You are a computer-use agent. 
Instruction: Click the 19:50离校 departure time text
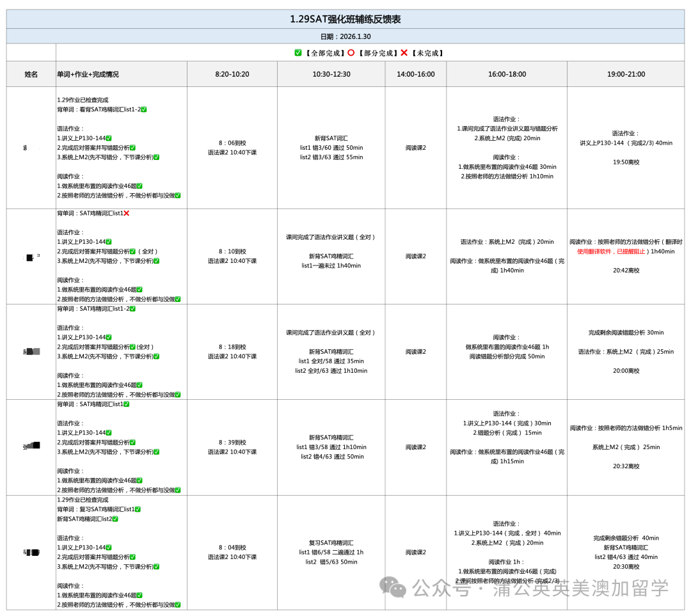tap(625, 162)
